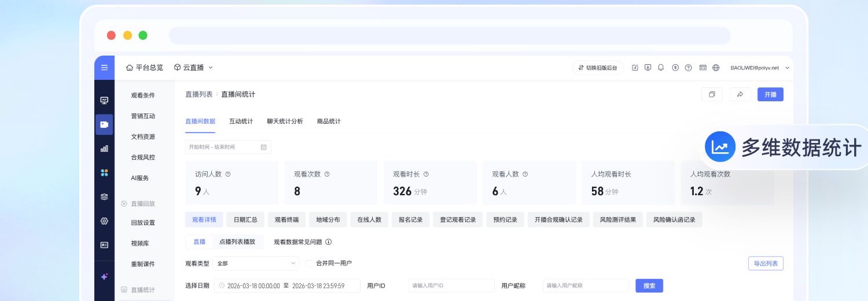868x301 pixels.
Task: Click the 切换旧版后台 button
Action: [x=598, y=68]
